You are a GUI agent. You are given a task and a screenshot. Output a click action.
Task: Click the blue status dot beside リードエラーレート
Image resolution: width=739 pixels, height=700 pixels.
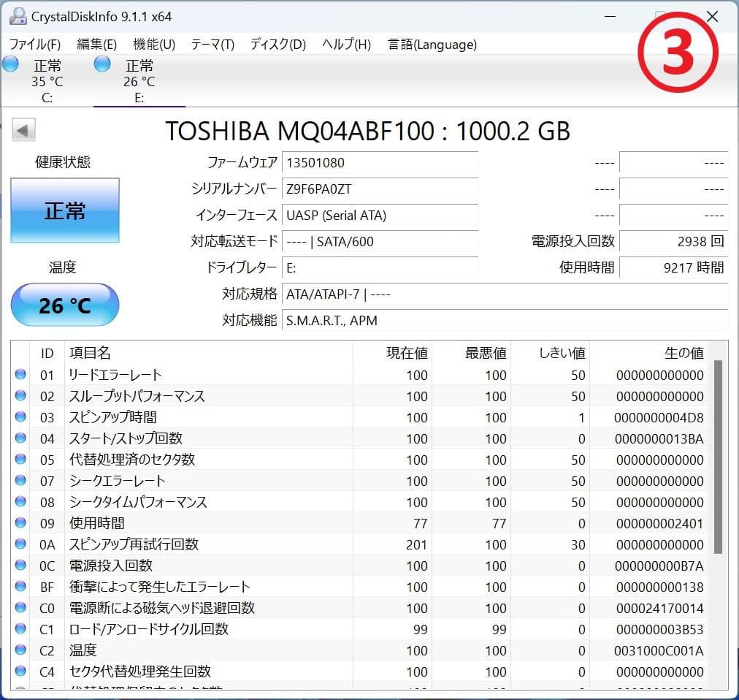pos(22,375)
